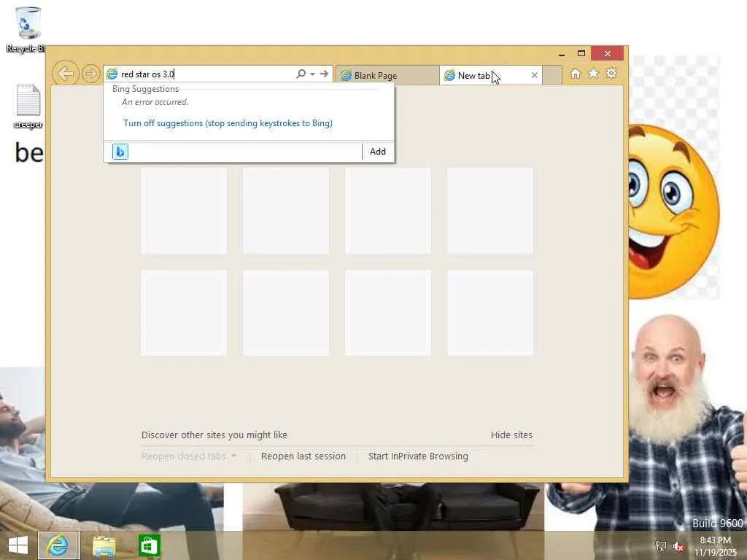Select the Bing search provider icon
The height and width of the screenshot is (560, 747).
(120, 152)
